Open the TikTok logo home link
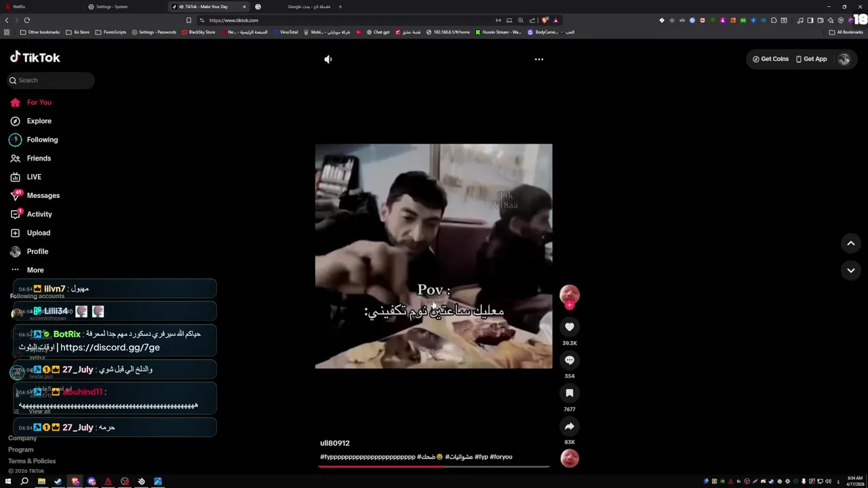The height and width of the screenshot is (488, 868). [x=35, y=58]
